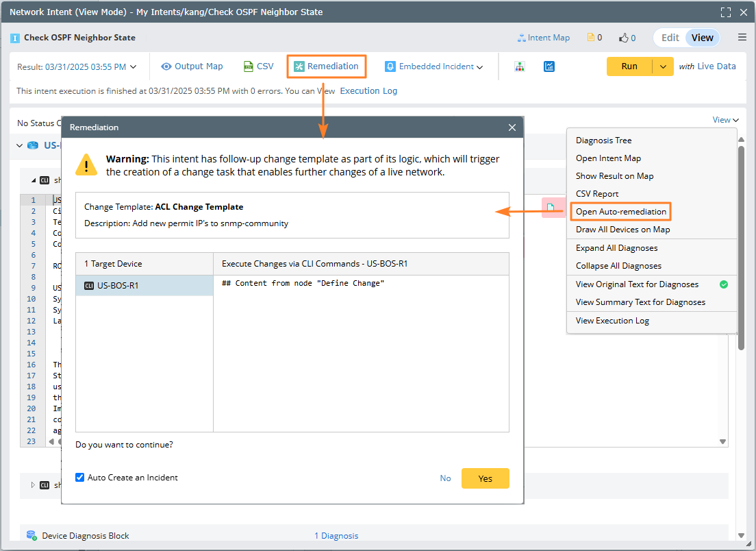This screenshot has width=756, height=551.
Task: Click the yellow notes icon
Action: click(x=590, y=38)
